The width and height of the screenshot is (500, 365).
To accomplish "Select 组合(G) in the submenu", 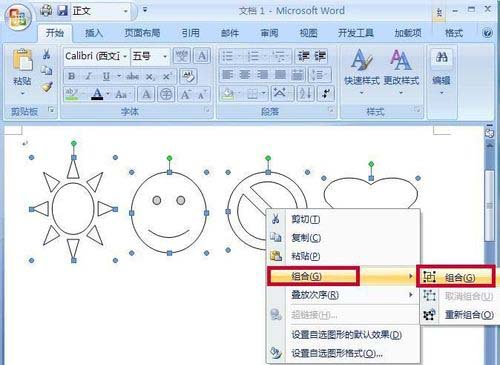I will pyautogui.click(x=456, y=277).
